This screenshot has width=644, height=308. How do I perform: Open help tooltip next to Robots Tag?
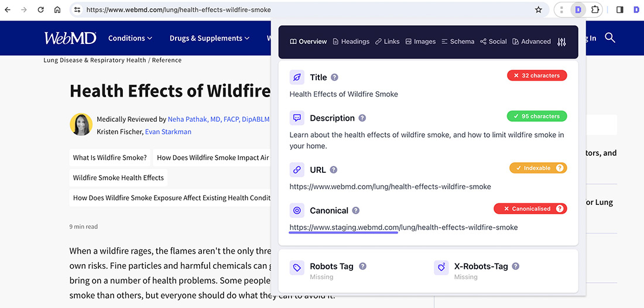click(362, 266)
